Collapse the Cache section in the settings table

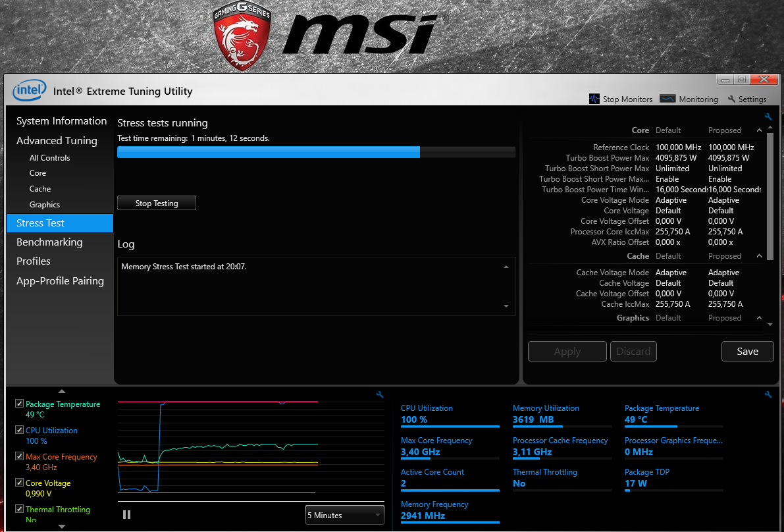tap(759, 256)
